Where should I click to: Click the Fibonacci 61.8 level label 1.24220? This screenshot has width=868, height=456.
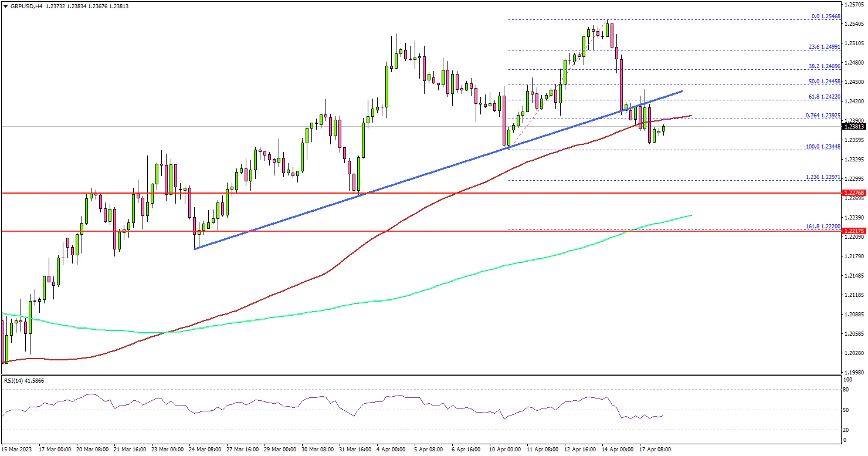[x=826, y=95]
